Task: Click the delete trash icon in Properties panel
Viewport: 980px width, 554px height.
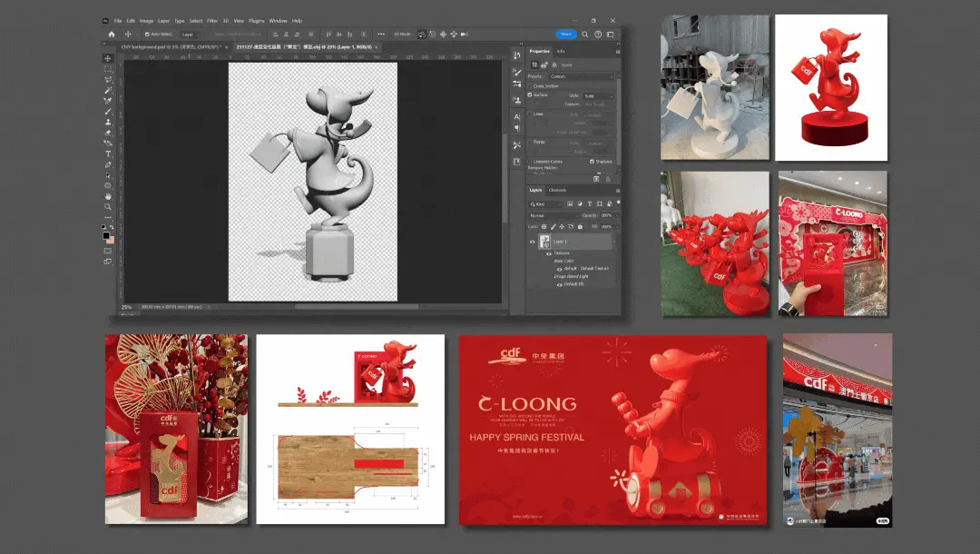Action: [x=608, y=179]
